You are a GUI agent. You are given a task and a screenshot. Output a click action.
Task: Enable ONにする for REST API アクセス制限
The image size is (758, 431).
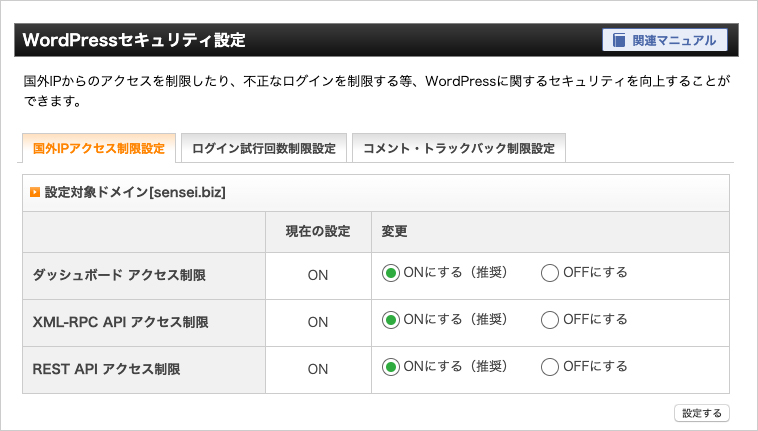pos(391,367)
